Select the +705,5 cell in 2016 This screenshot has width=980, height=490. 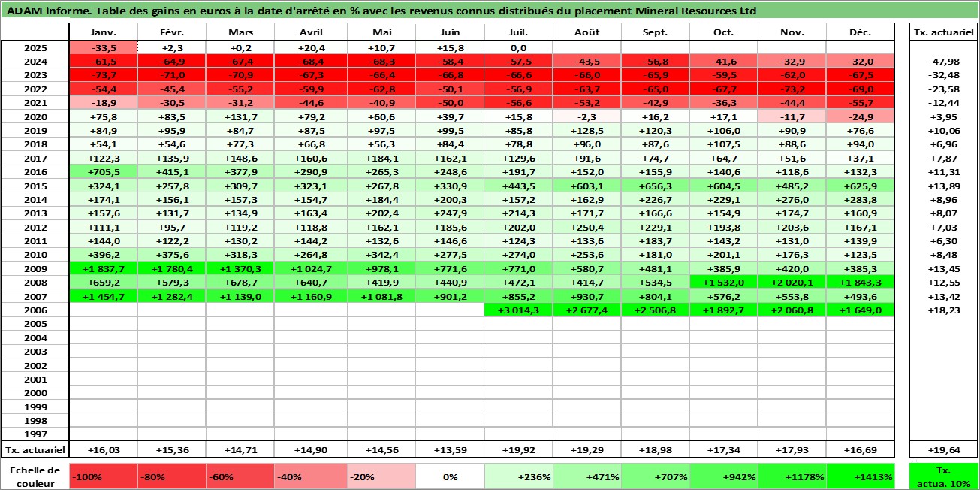[x=103, y=172]
